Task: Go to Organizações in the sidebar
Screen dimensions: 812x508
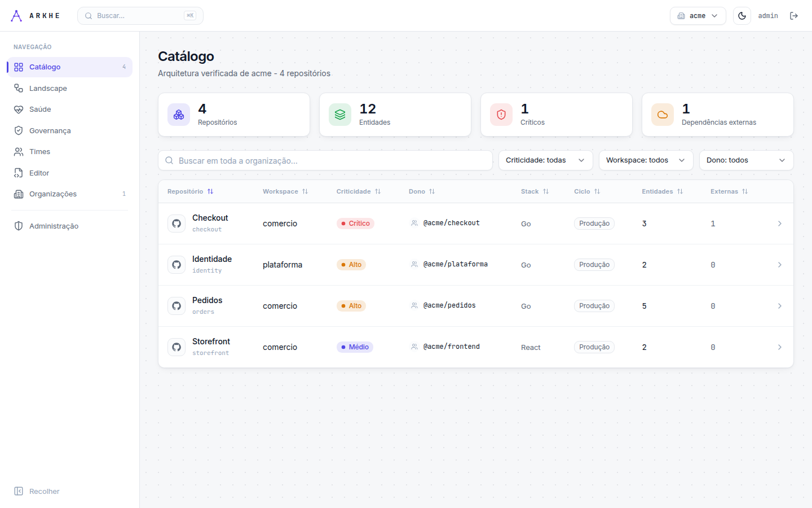Action: [70, 194]
